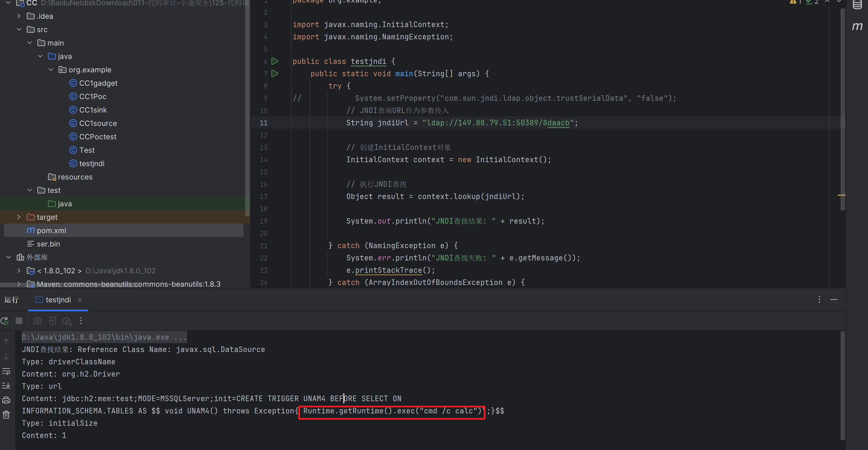Image resolution: width=868 pixels, height=450 pixels.
Task: Close the testjndi run tab
Action: click(80, 300)
